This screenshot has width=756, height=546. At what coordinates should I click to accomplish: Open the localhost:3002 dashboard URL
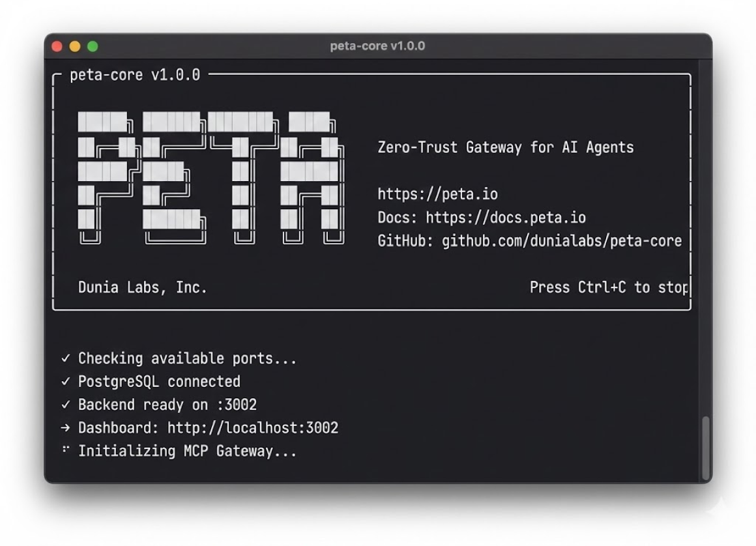point(253,428)
